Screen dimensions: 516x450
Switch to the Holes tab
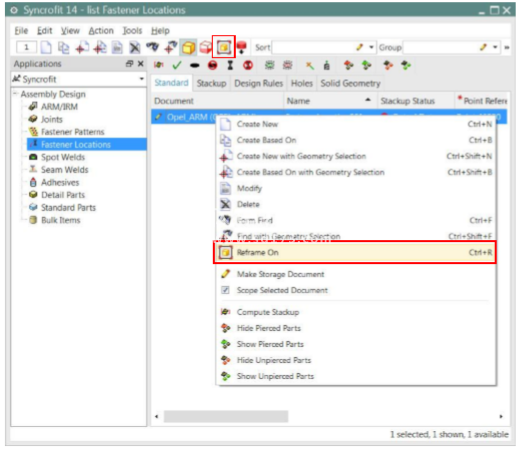click(302, 83)
